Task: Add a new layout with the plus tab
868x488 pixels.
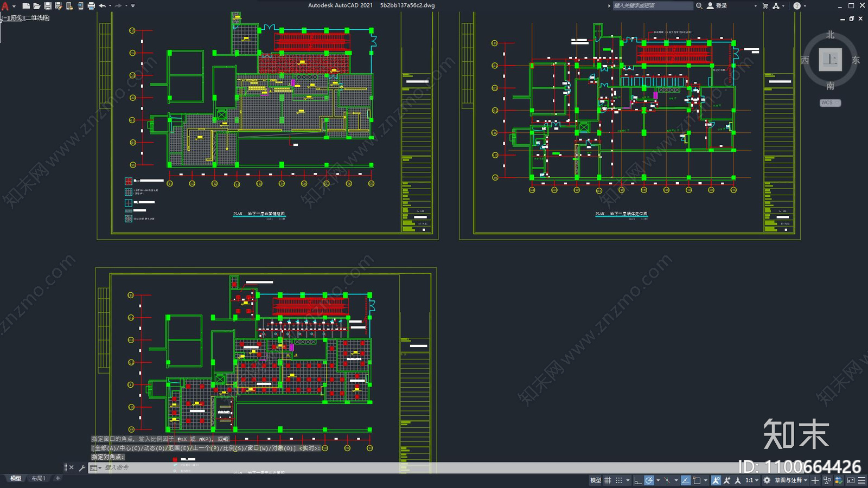Action: pos(58,478)
